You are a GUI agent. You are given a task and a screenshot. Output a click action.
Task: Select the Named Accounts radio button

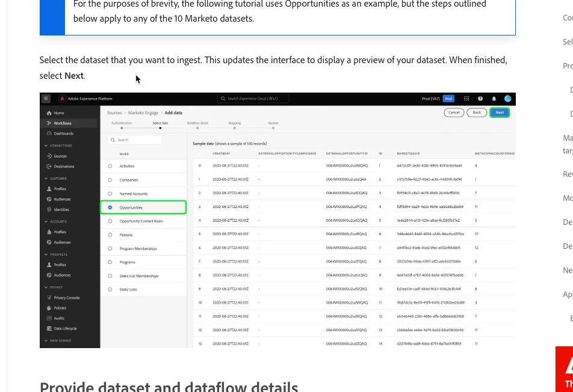tap(110, 194)
